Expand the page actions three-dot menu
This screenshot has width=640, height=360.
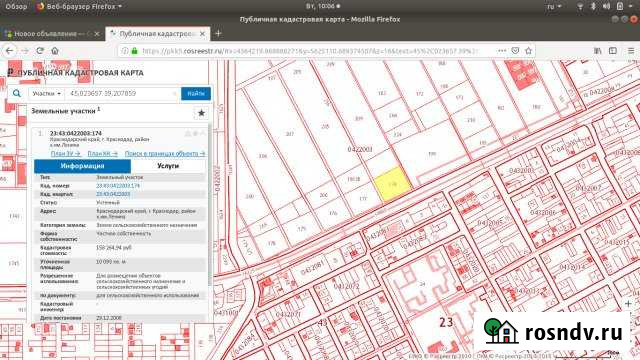(x=502, y=51)
